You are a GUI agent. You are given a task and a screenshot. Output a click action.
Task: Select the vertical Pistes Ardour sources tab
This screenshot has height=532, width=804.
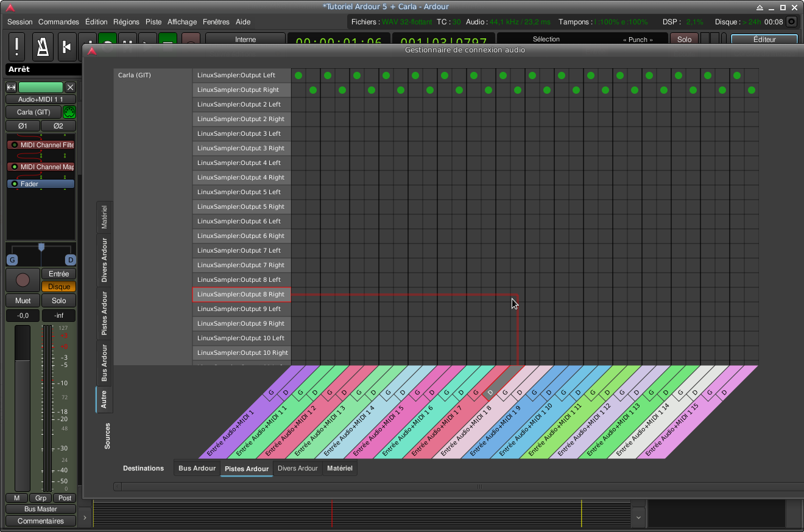click(104, 313)
